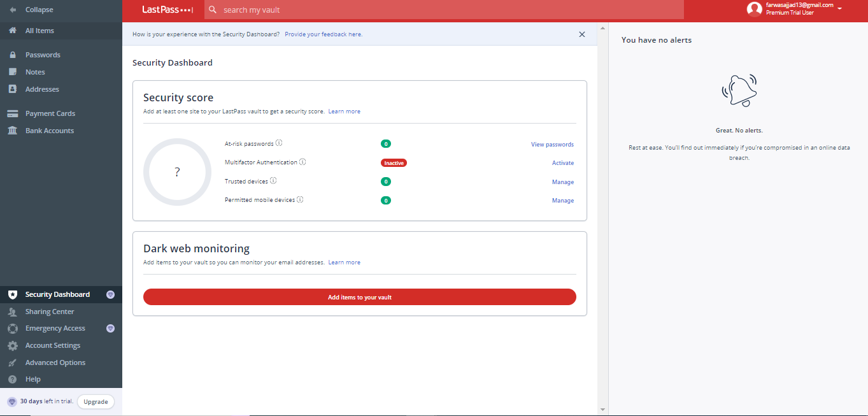
Task: Click the Dark web monitoring heading
Action: click(x=196, y=248)
